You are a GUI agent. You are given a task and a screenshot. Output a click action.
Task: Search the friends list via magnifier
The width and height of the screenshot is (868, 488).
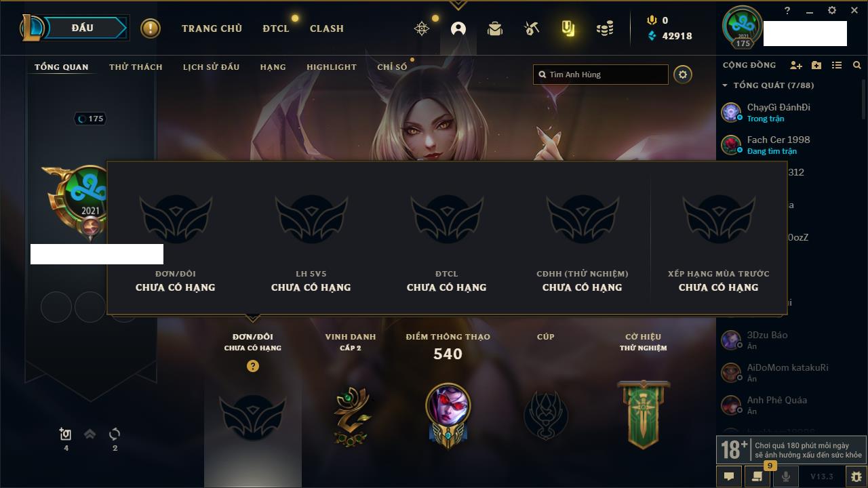(x=857, y=65)
